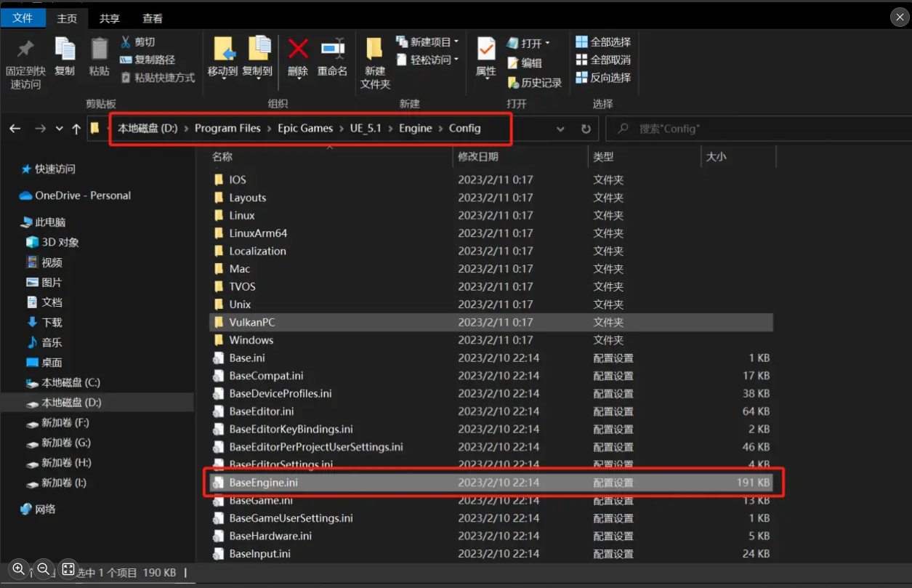Image resolution: width=912 pixels, height=588 pixels.
Task: Click the zoom in magnifier icon
Action: point(19,569)
